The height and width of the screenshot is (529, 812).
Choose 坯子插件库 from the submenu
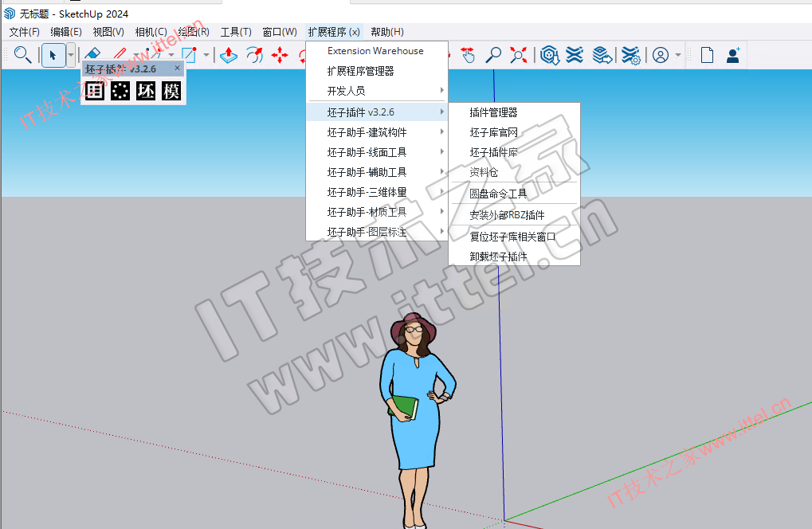click(x=514, y=152)
